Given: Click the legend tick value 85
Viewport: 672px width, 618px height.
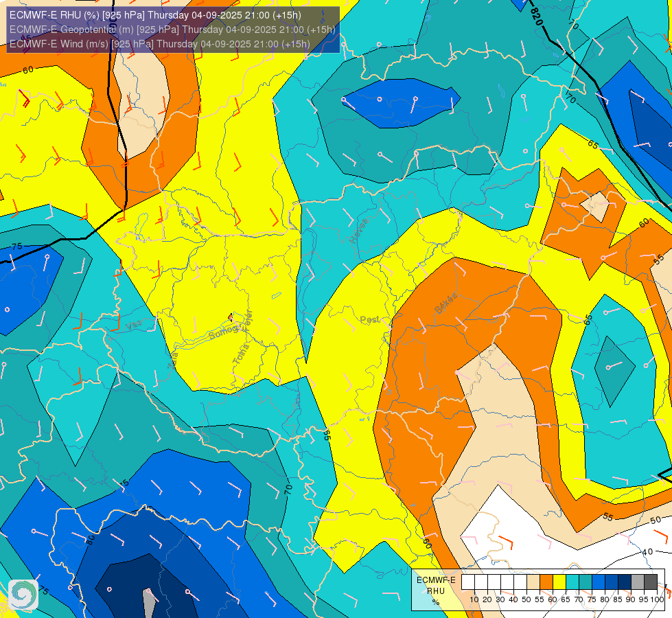Looking at the screenshot, I should click(618, 599).
